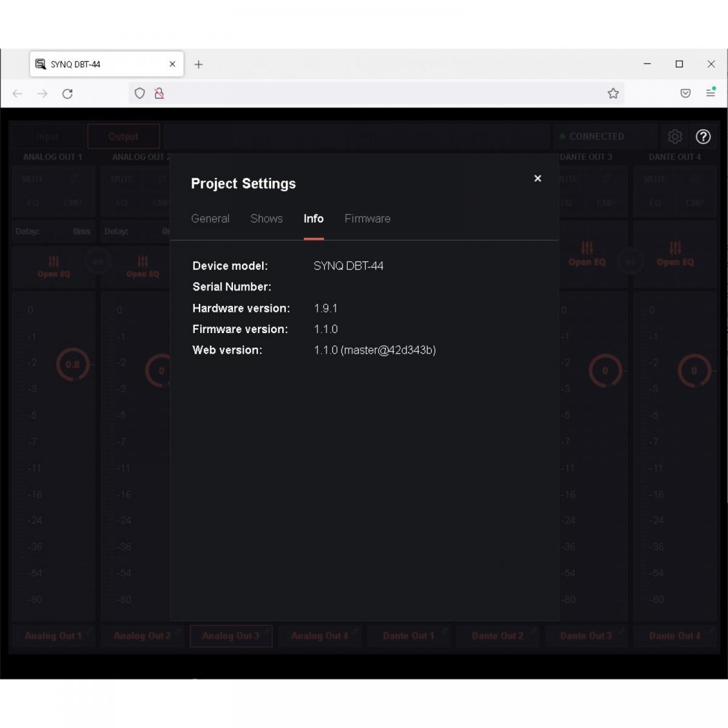Mute the Analog Out 1 channel
728x728 pixels.
[33, 180]
